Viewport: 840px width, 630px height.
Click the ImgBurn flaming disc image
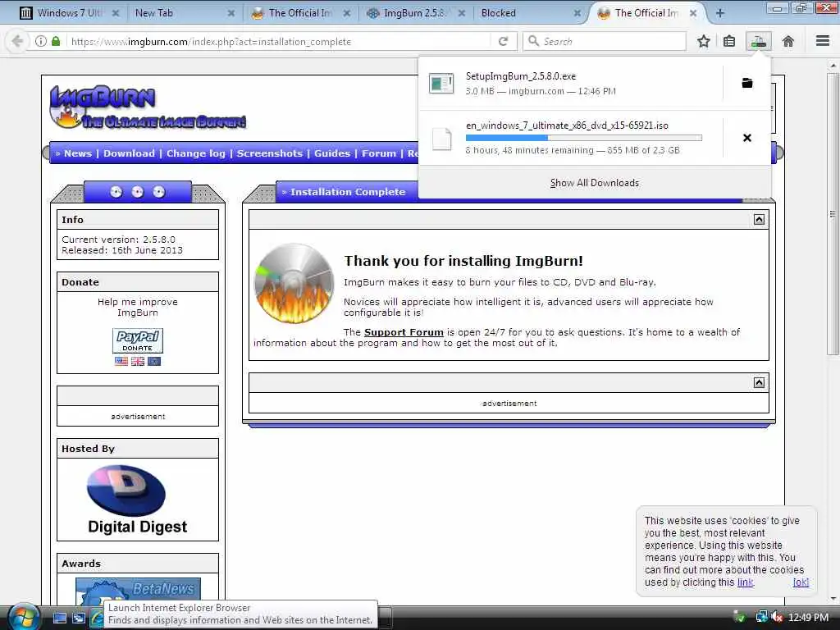[x=294, y=283]
